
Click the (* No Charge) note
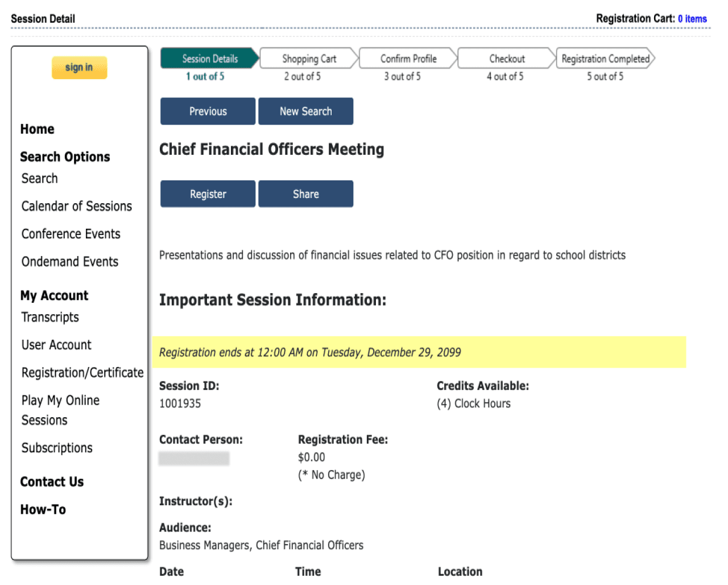point(332,475)
